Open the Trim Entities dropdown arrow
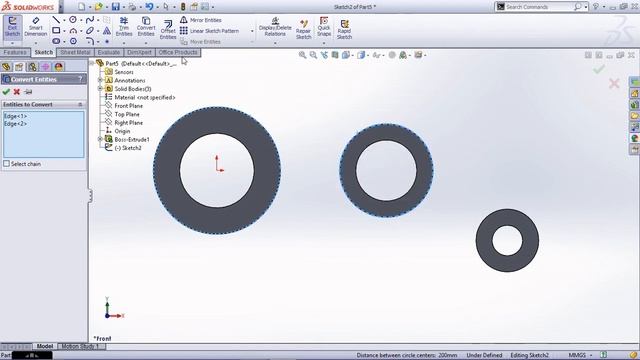640x360 pixels. [124, 42]
